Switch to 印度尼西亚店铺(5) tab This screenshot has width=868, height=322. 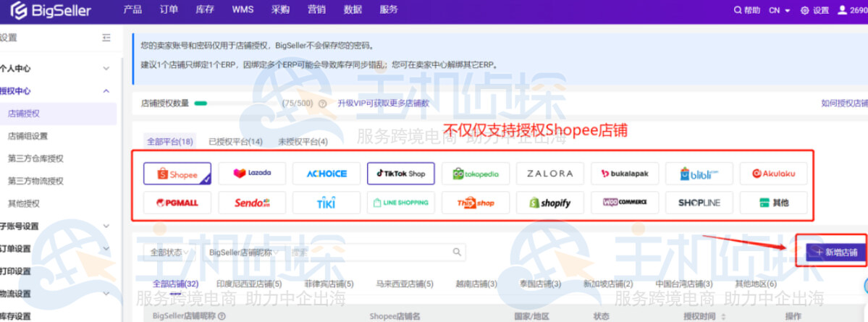coord(249,284)
